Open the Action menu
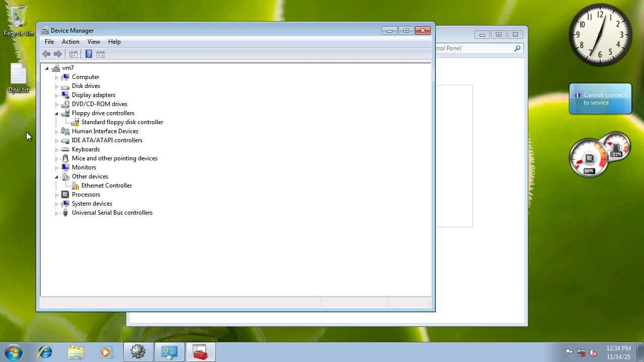Image resolution: width=644 pixels, height=362 pixels. (x=70, y=42)
